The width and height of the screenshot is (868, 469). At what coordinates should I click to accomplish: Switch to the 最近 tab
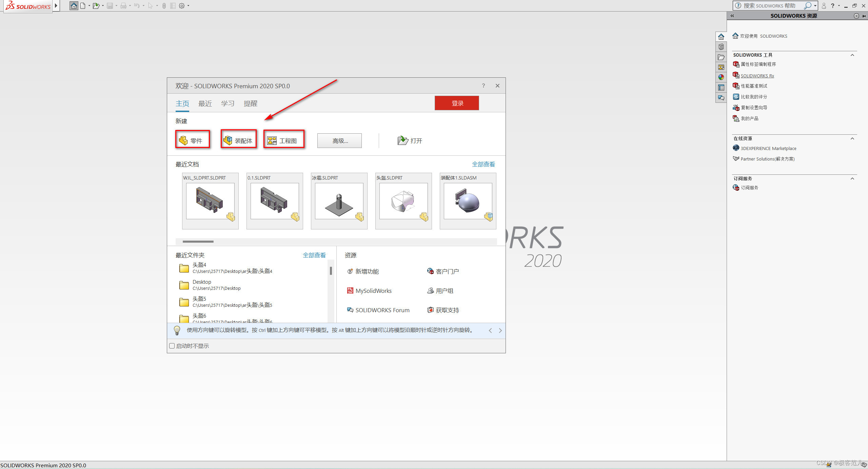(x=205, y=104)
